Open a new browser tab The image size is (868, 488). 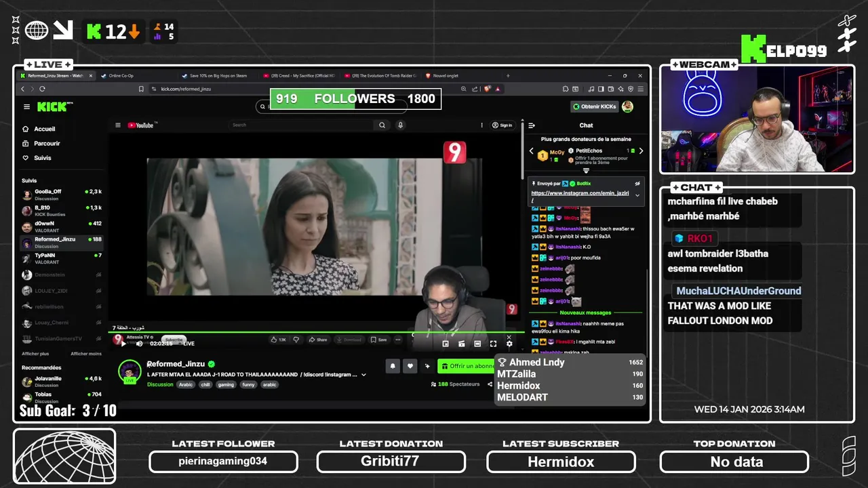click(508, 76)
